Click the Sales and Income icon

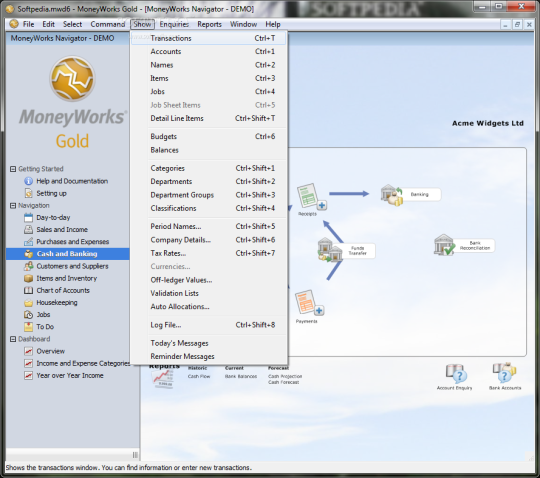pos(29,230)
